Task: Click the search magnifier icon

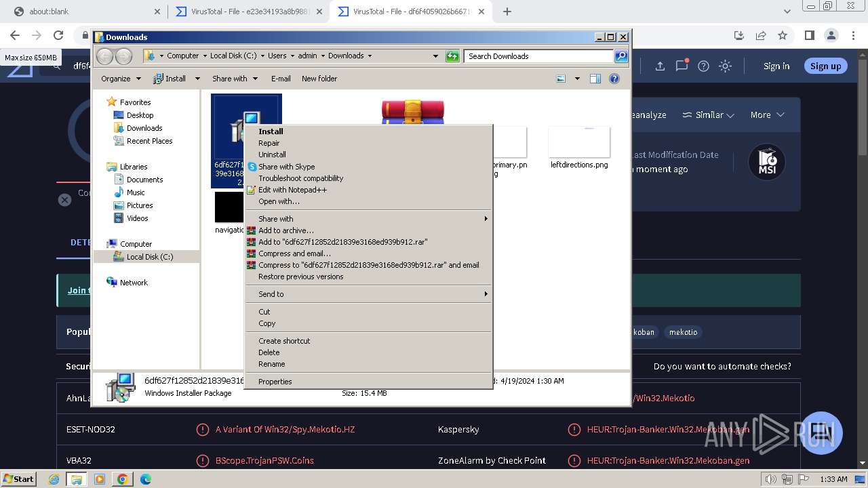Action: 620,56
